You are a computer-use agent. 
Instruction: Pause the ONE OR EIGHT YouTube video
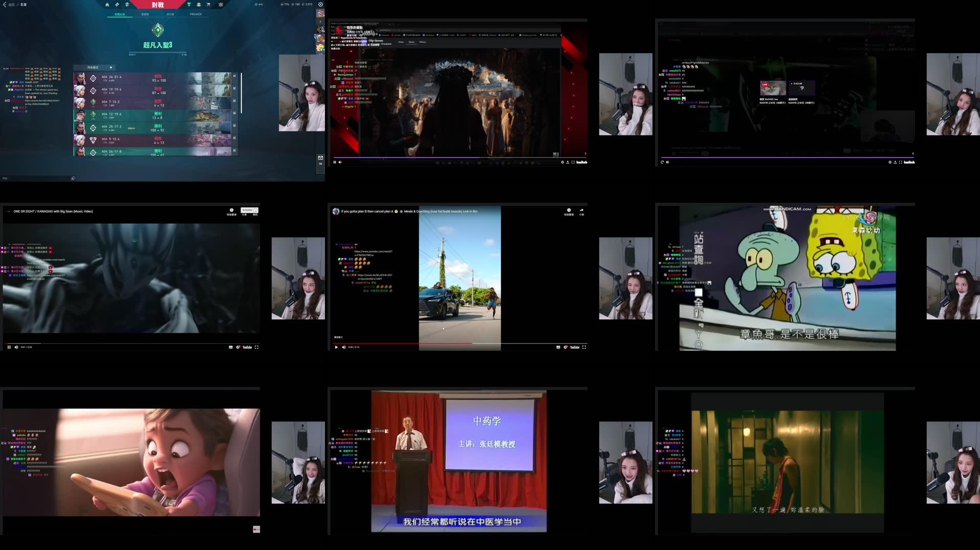[x=9, y=347]
